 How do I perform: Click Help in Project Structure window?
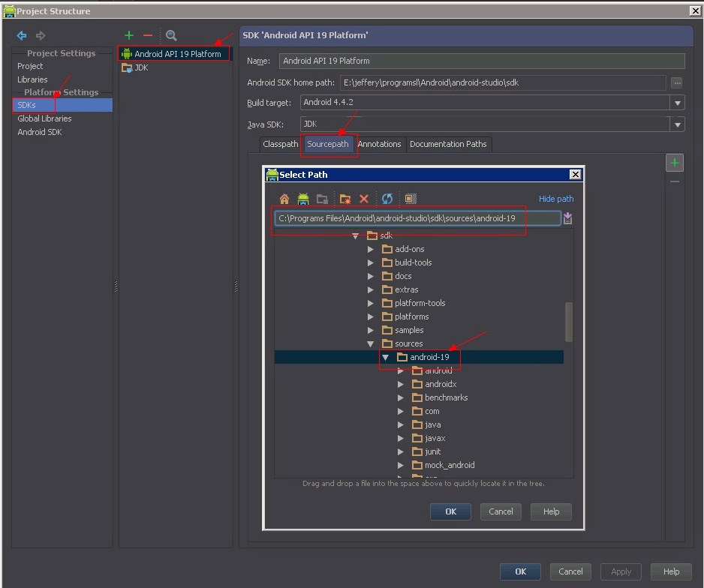coord(671,571)
